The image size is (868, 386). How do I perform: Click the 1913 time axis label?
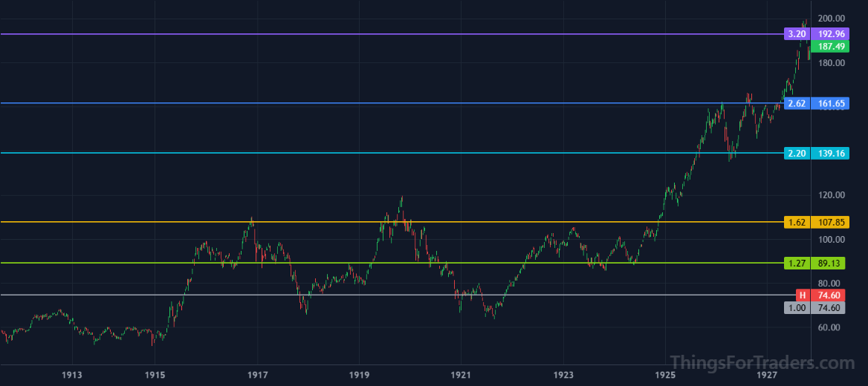click(x=73, y=376)
